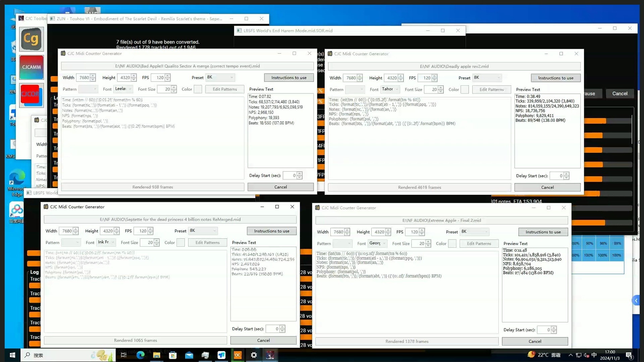Open the Preset 8K dropdown in Bad Apple window
The image size is (644, 362).
pos(220,77)
